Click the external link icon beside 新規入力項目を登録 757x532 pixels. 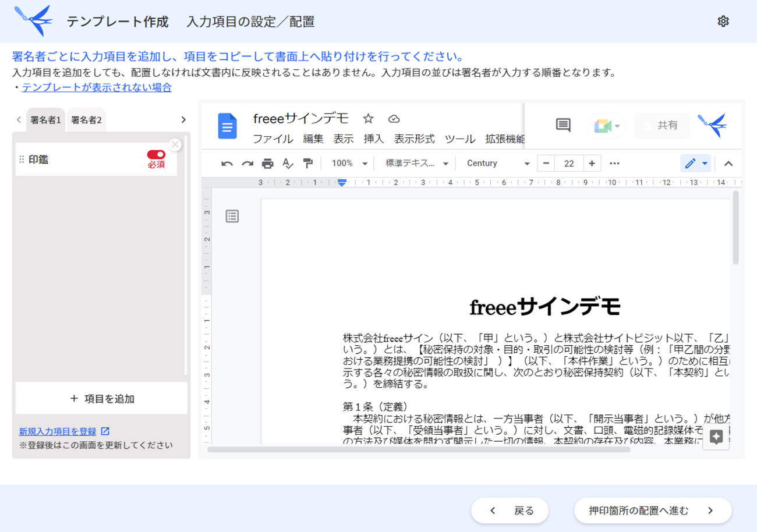[x=105, y=431]
